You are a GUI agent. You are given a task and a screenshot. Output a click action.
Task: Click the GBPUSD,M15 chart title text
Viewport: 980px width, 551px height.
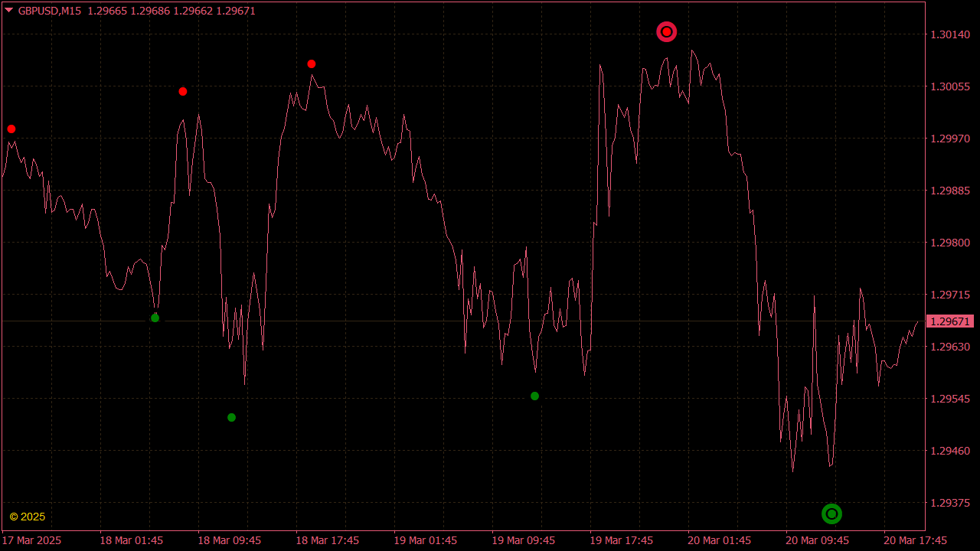click(50, 11)
